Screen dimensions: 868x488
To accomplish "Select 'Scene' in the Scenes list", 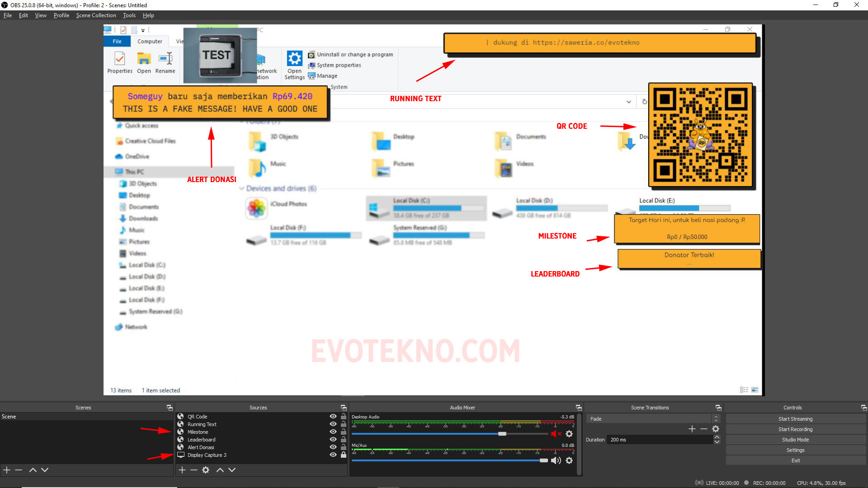I will tap(86, 417).
